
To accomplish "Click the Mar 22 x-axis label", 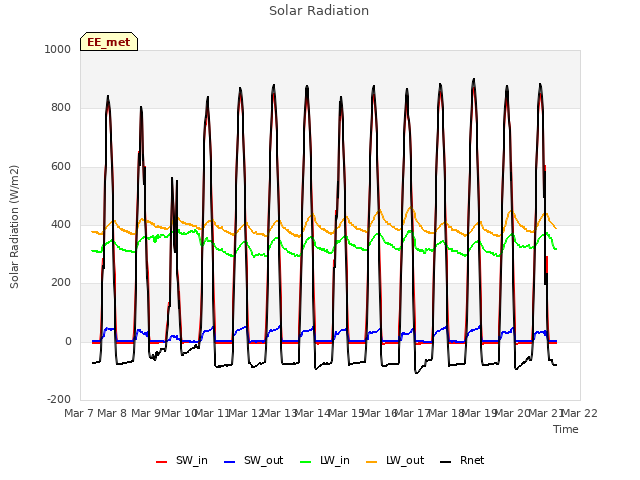I will 579,413.
